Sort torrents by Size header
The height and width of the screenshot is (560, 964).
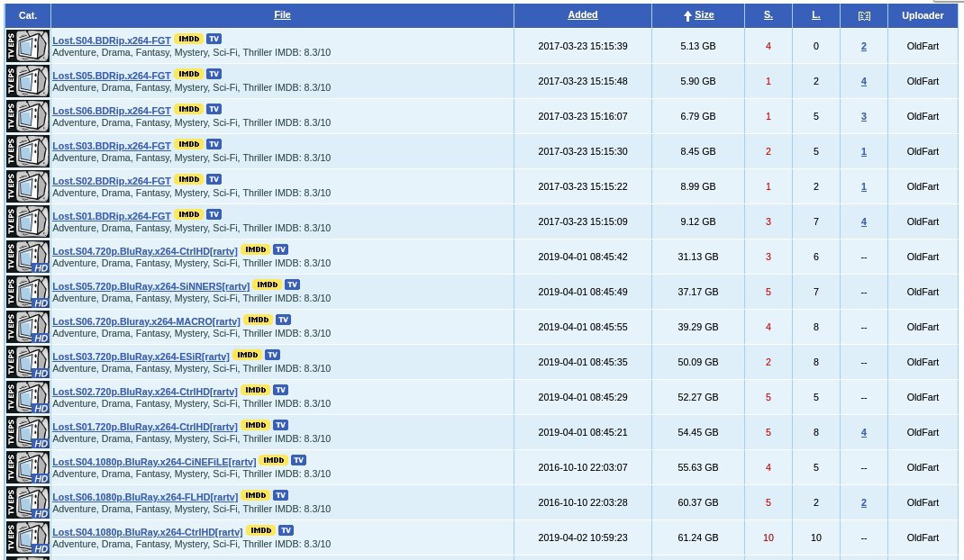pyautogui.click(x=704, y=14)
